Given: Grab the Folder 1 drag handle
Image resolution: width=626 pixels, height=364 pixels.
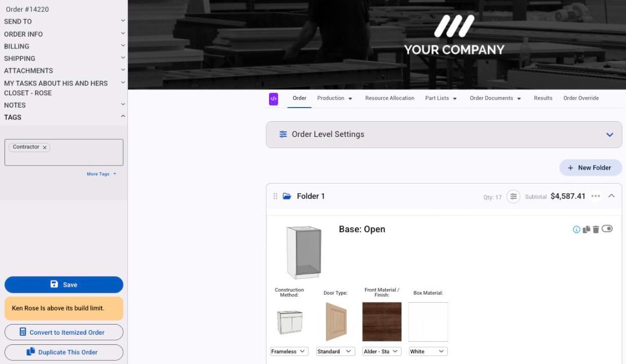Looking at the screenshot, I should (275, 196).
